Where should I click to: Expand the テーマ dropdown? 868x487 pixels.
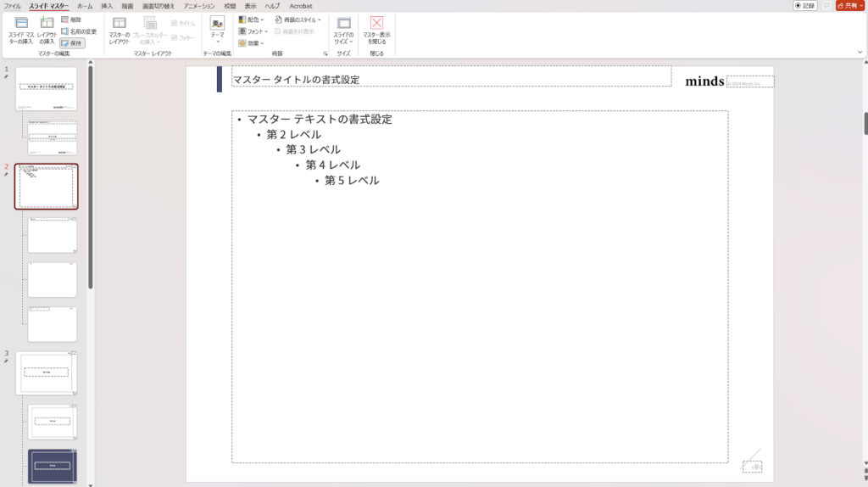(218, 30)
